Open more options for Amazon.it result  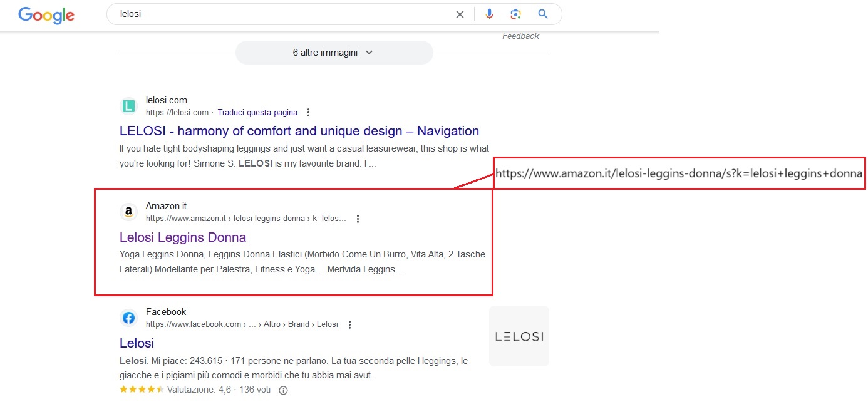click(358, 219)
